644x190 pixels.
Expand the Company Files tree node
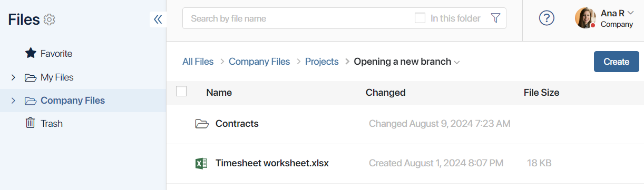pyautogui.click(x=13, y=101)
